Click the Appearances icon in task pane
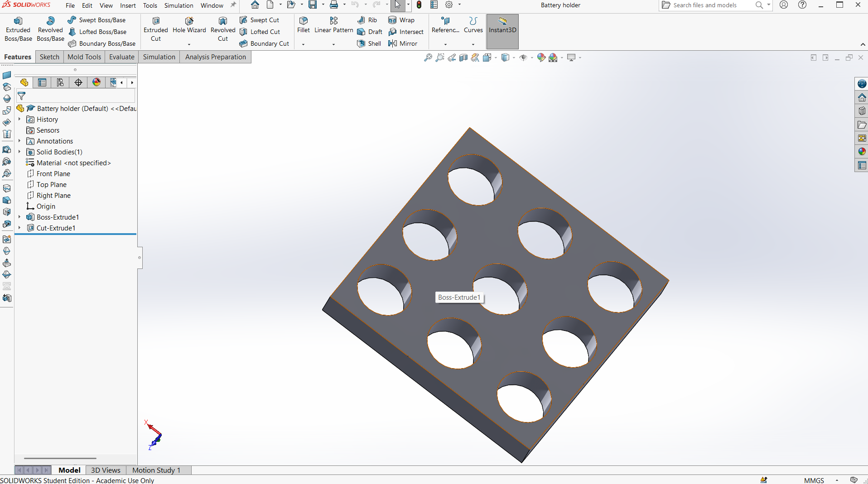868x484 pixels. click(x=862, y=152)
